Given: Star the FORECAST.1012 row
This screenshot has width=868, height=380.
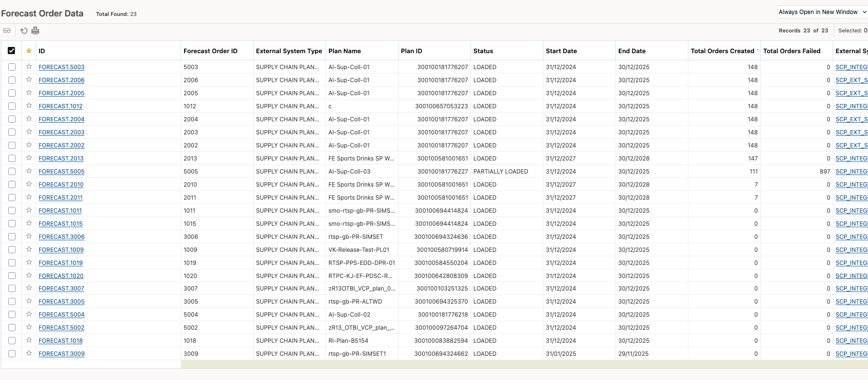Looking at the screenshot, I should [x=29, y=106].
